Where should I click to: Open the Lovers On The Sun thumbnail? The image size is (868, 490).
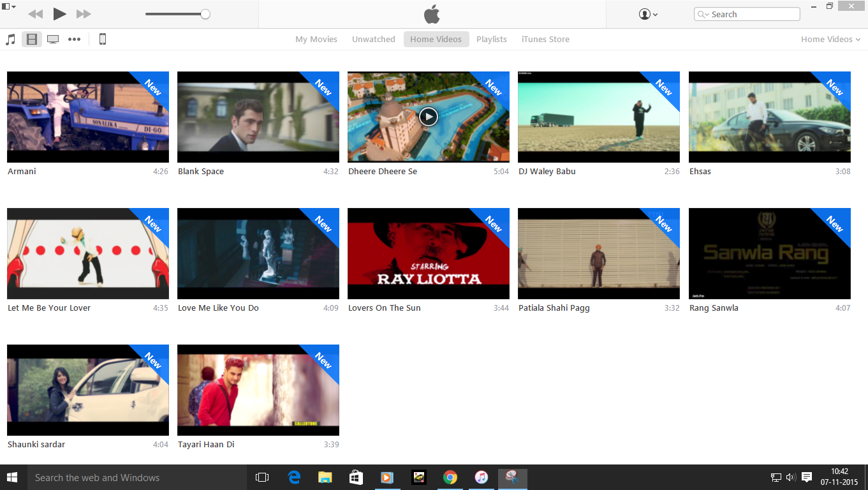[429, 253]
